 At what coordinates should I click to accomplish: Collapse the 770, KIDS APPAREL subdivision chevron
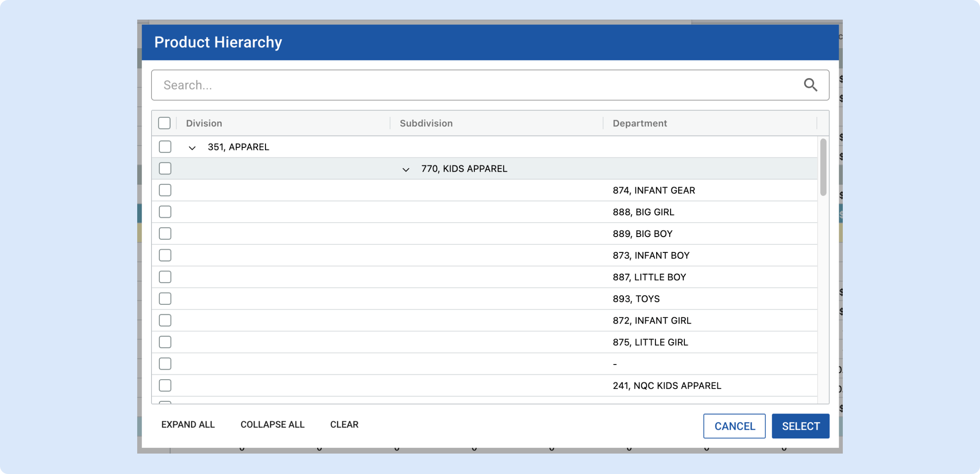pyautogui.click(x=405, y=169)
